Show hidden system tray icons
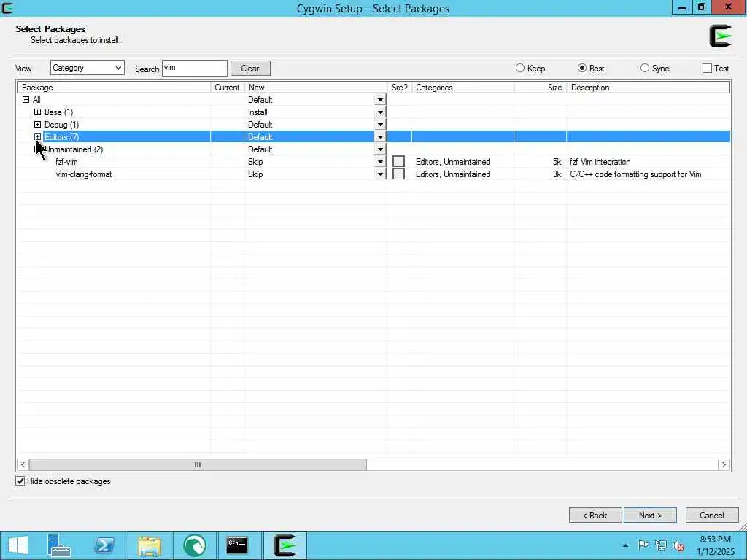Image resolution: width=747 pixels, height=560 pixels. (x=625, y=545)
